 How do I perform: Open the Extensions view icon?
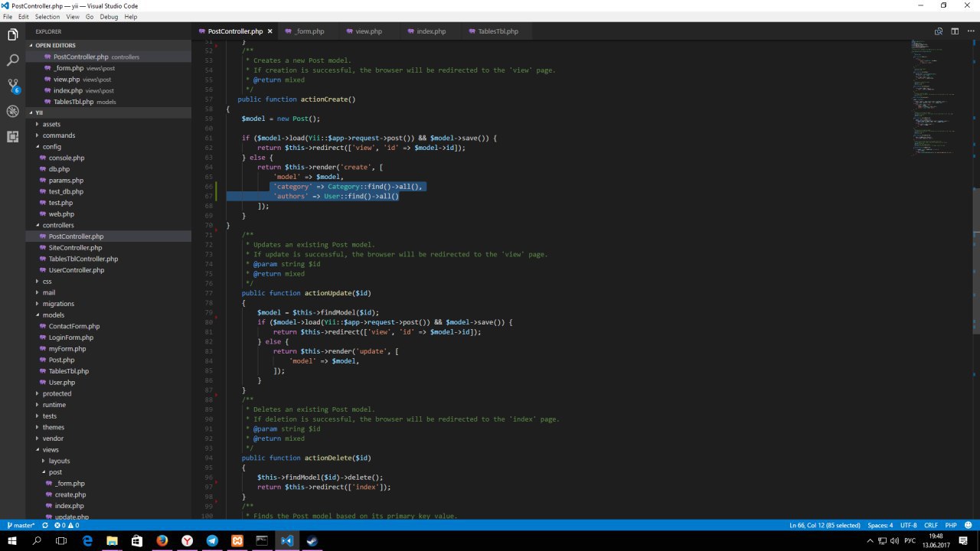pos(12,137)
